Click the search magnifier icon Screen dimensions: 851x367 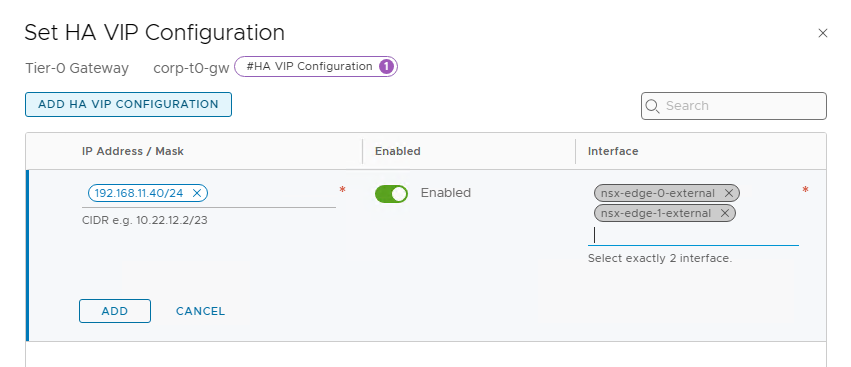652,105
